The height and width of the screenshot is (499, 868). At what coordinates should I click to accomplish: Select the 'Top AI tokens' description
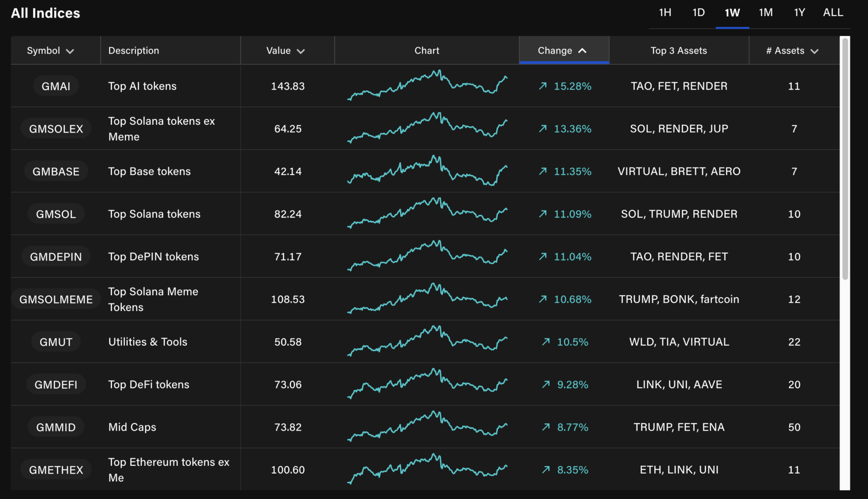142,86
